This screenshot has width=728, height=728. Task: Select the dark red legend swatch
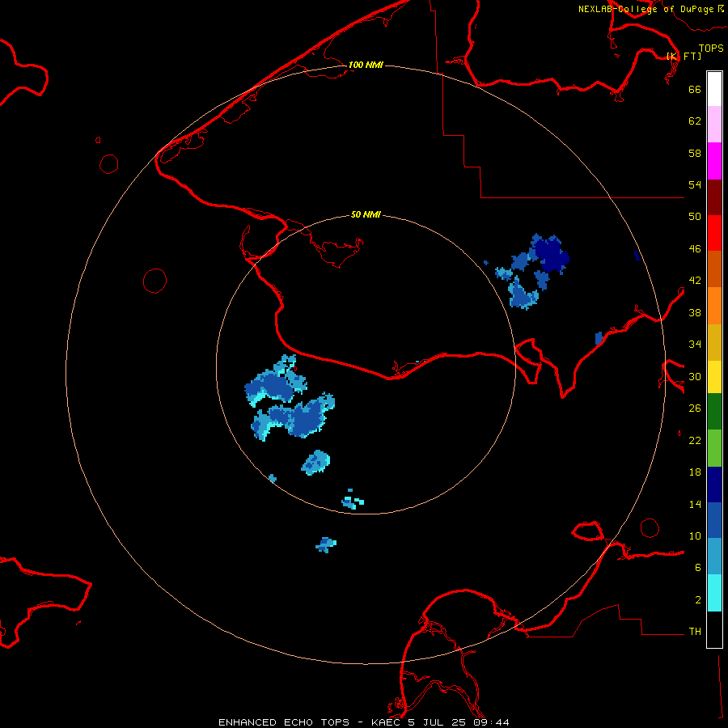coord(714,197)
